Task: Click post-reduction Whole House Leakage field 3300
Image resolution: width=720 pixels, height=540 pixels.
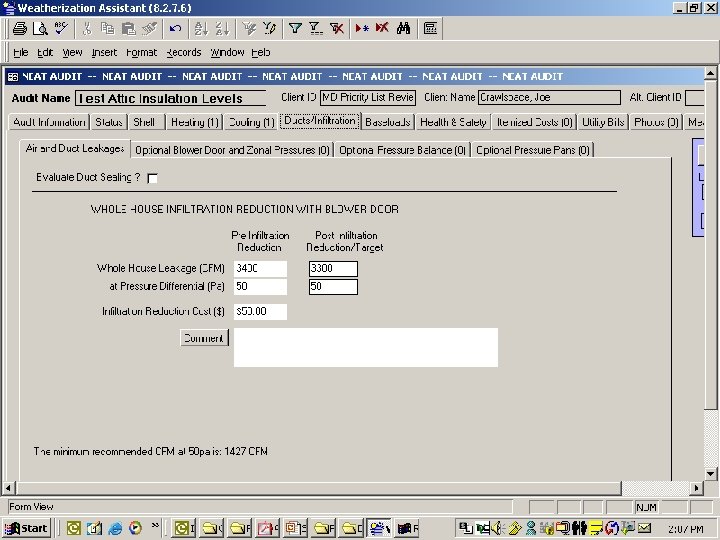Action: coord(333,269)
